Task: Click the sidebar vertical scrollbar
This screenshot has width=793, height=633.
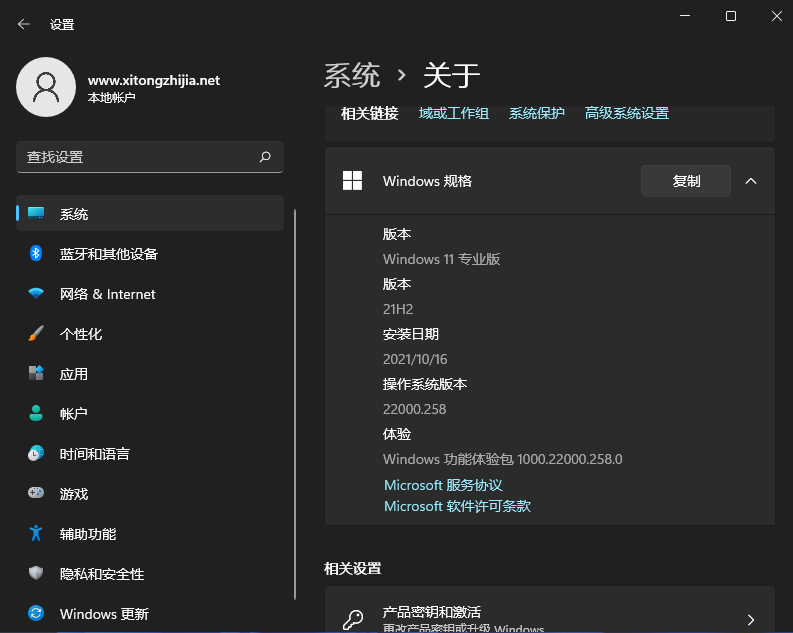Action: point(295,404)
